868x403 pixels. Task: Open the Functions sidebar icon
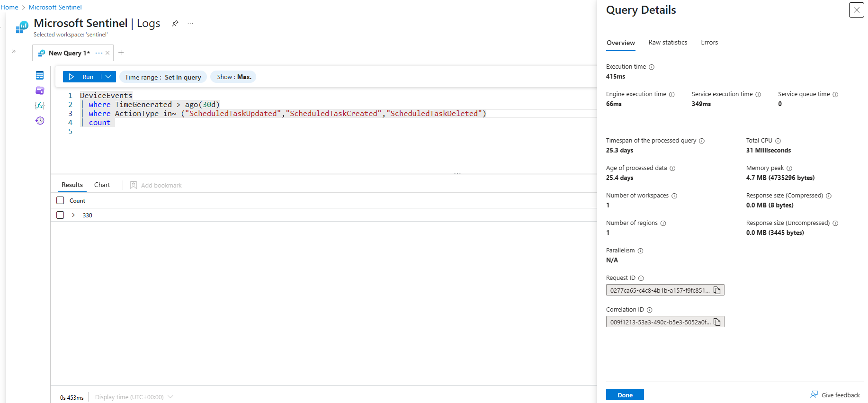(40, 105)
